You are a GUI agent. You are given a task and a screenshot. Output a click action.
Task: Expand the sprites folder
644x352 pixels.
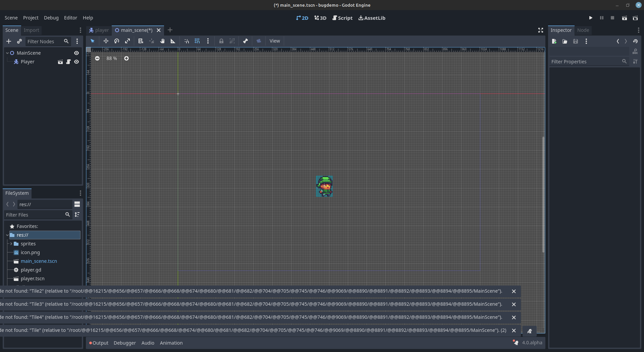point(11,244)
